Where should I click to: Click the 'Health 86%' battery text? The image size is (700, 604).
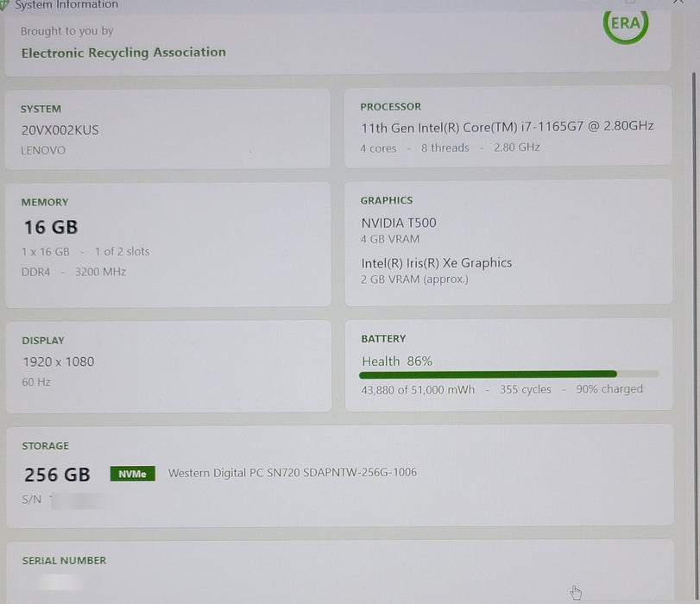click(x=397, y=362)
